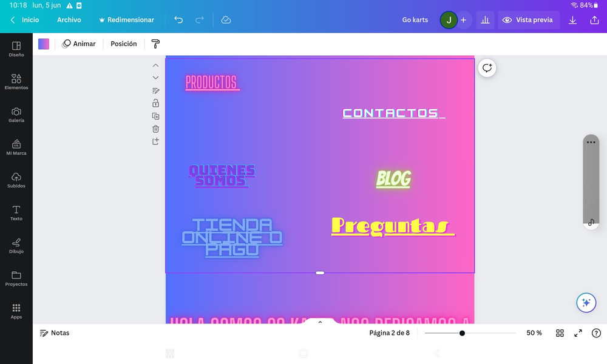Open the floating panel three dots menu

pyautogui.click(x=591, y=143)
